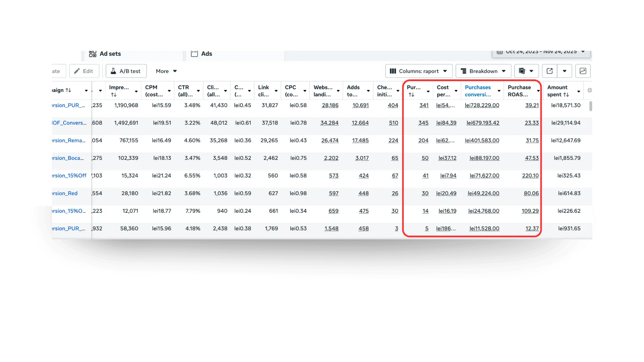Click the table vertical scrollbar

pos(591,107)
